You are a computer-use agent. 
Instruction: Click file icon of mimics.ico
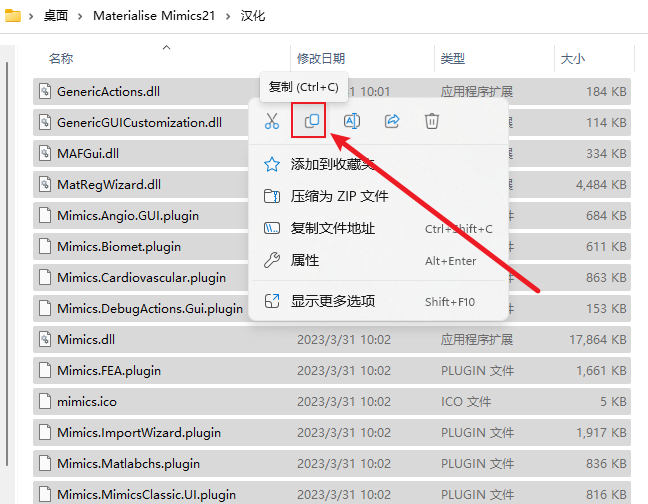45,401
